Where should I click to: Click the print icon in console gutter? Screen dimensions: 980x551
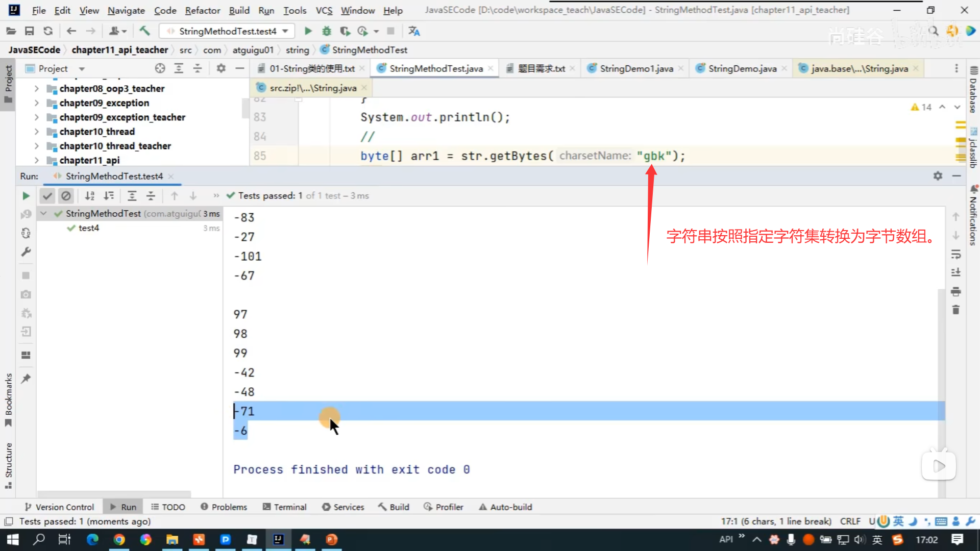click(956, 292)
